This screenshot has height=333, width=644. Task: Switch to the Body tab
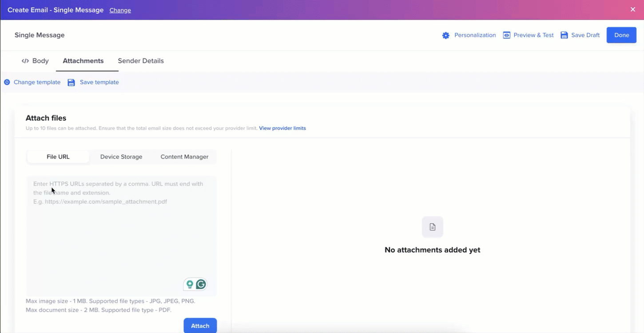click(36, 61)
